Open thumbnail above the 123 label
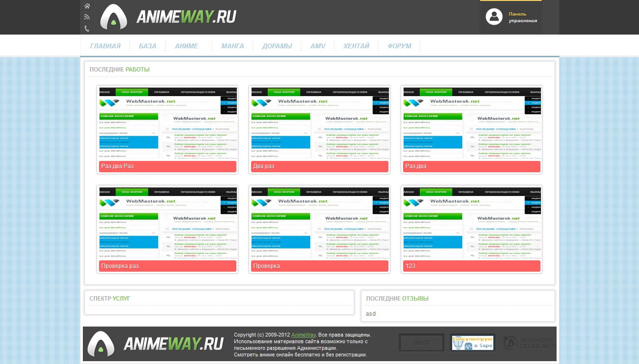The width and height of the screenshot is (639, 364). pyautogui.click(x=471, y=222)
